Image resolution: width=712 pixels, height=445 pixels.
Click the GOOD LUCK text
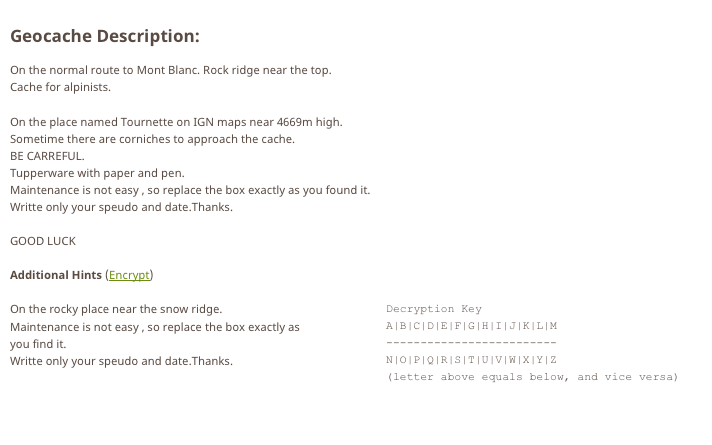click(43, 241)
